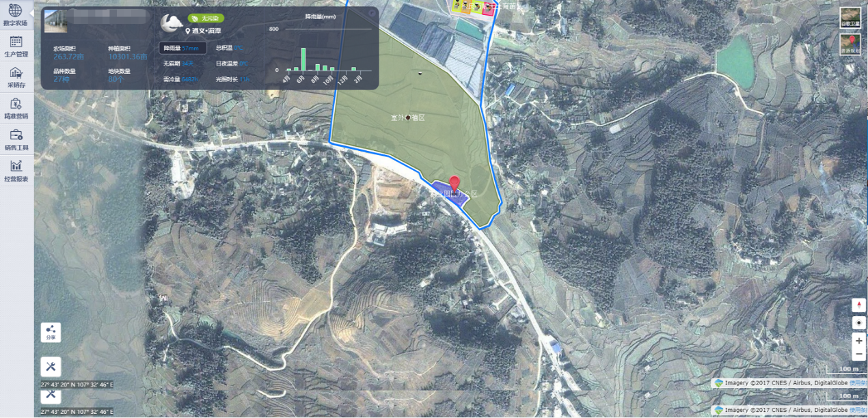This screenshot has height=418, width=868.
Task: Switch to 资源规划 map layer thumbnail
Action: 850,44
